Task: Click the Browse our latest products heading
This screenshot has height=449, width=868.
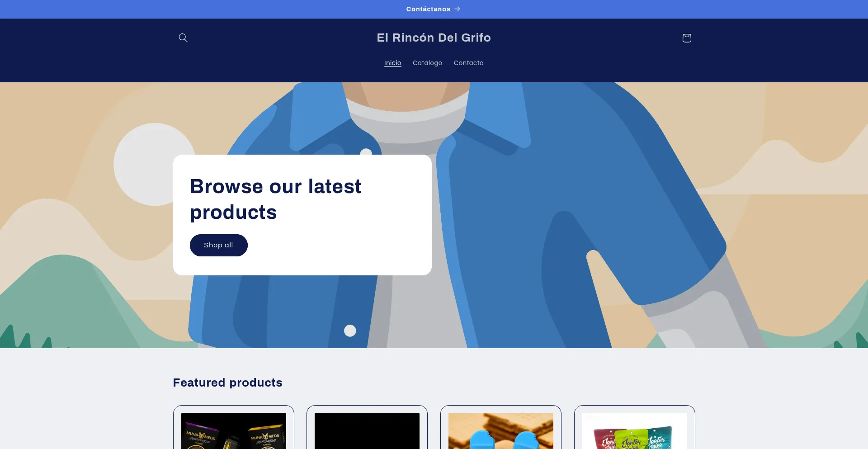Action: [276, 199]
